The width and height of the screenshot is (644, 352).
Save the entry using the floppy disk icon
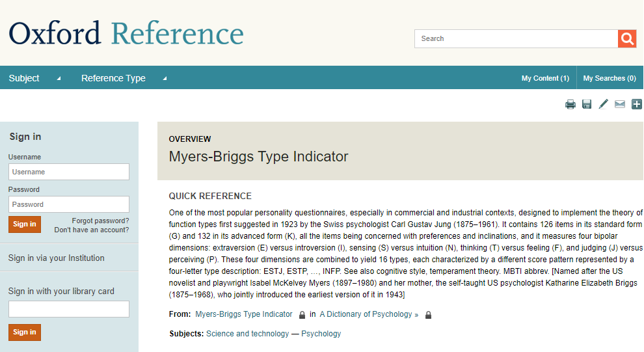point(587,104)
